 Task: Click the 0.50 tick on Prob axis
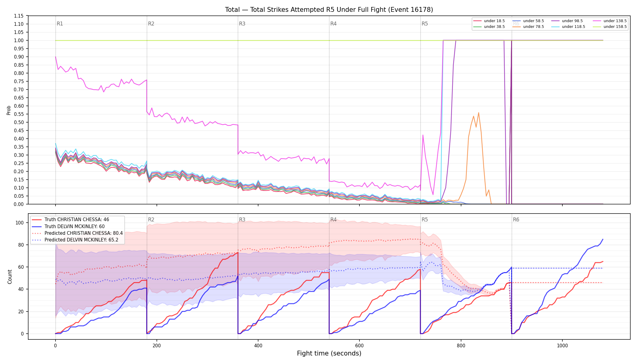(19, 122)
